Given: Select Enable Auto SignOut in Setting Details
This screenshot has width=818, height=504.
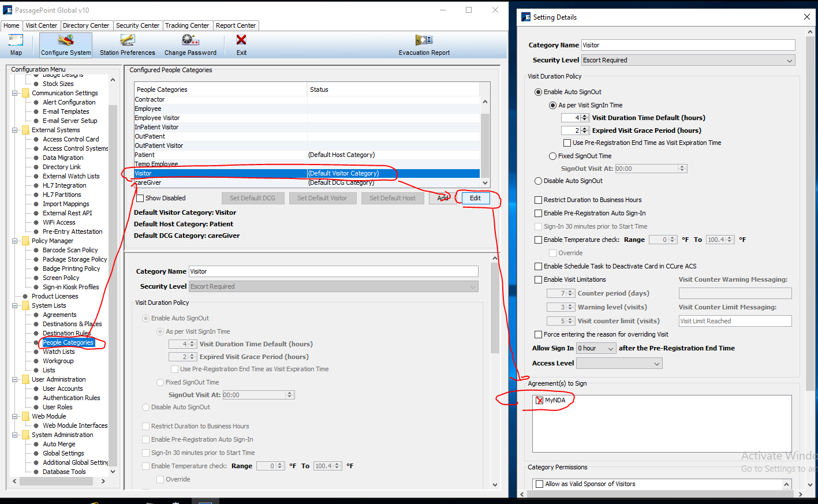Looking at the screenshot, I should (539, 92).
